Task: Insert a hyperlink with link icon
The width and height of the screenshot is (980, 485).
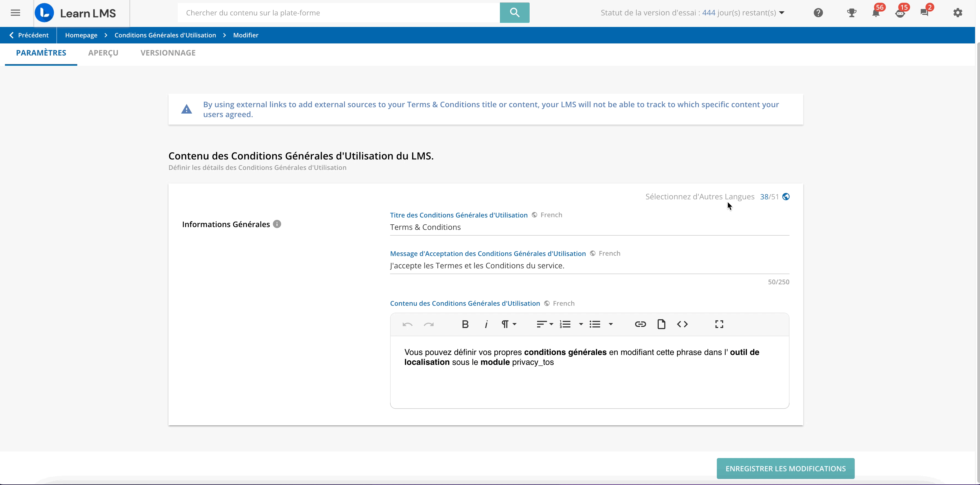Action: pos(640,324)
